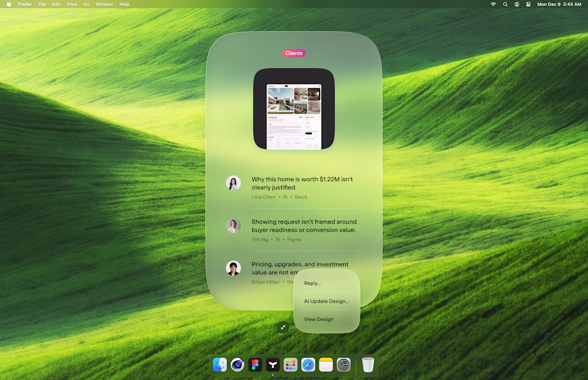Open comment about showing request framing
588x380 pixels.
click(x=304, y=226)
